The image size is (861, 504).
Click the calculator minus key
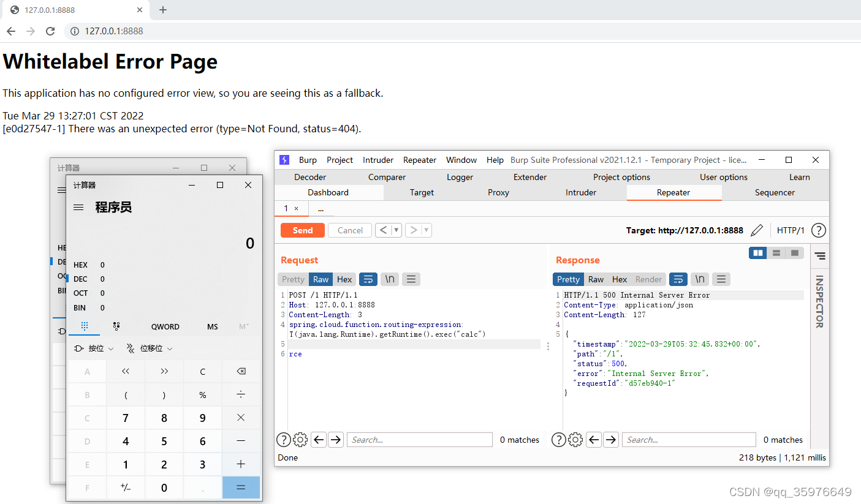click(x=241, y=441)
